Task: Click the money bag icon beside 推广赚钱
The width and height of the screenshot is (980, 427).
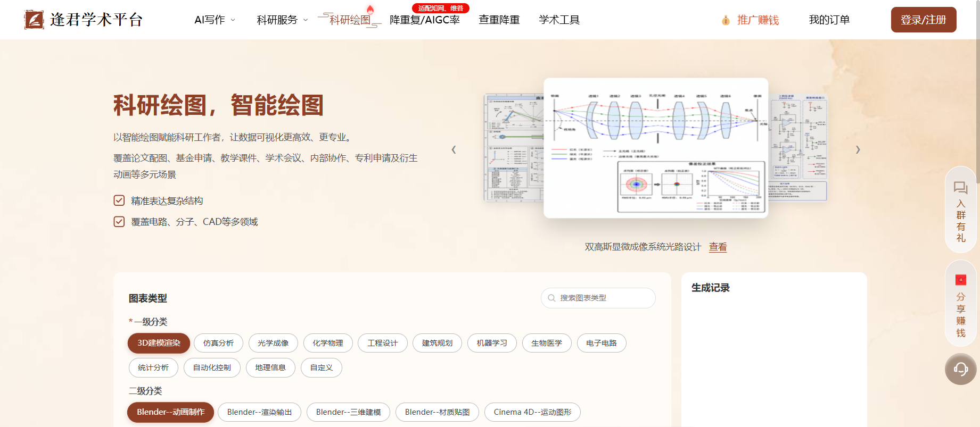Action: coord(726,20)
